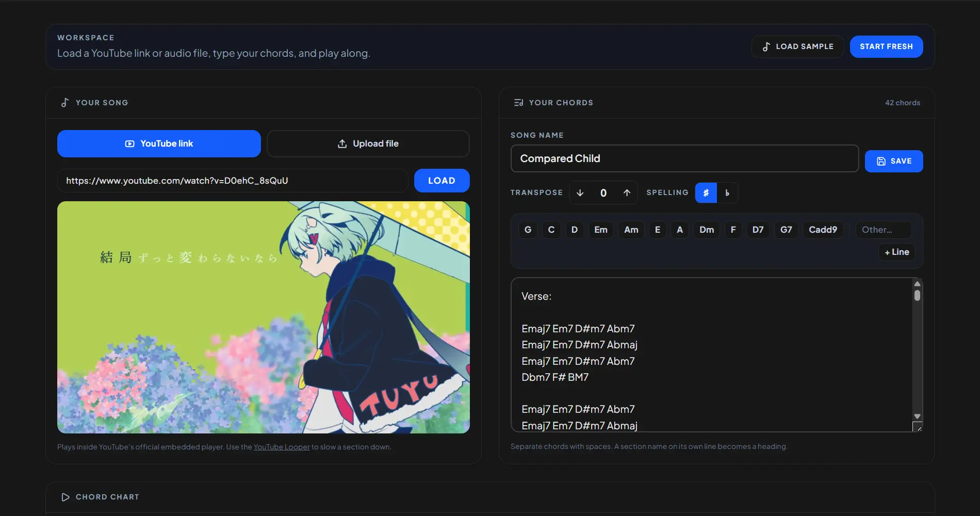Click the Verse: heading text in chords
980x516 pixels.
[x=536, y=296]
